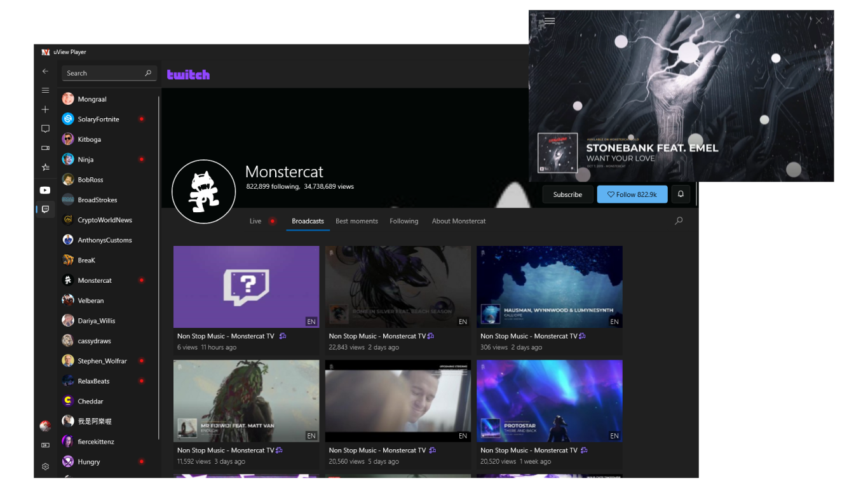
Task: Click Stonebank album art in floating player
Action: point(557,153)
